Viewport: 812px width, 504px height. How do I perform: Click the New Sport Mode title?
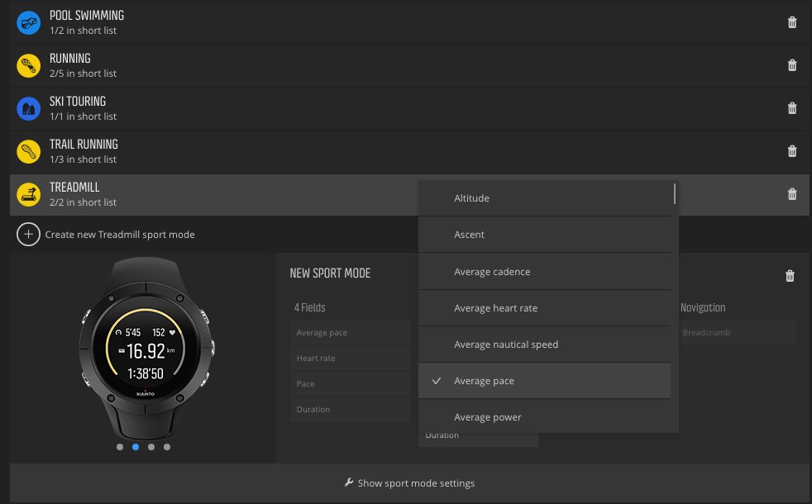click(331, 273)
